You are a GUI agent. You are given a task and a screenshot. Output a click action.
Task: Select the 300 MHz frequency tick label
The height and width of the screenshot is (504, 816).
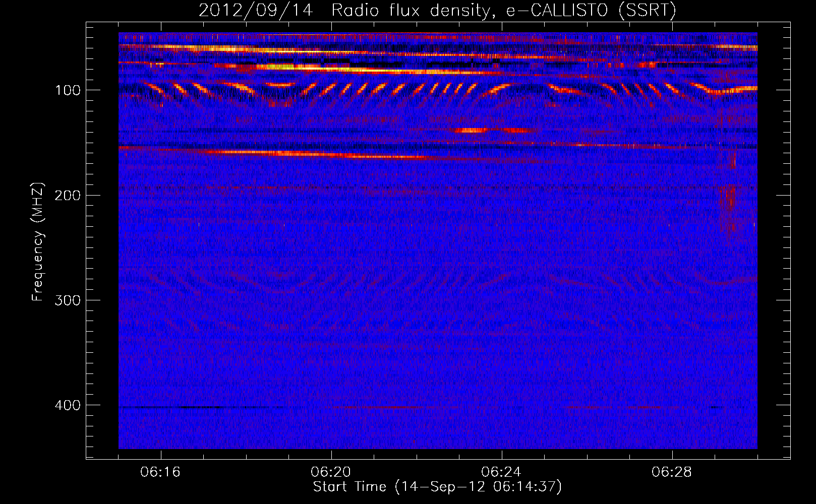tap(67, 300)
